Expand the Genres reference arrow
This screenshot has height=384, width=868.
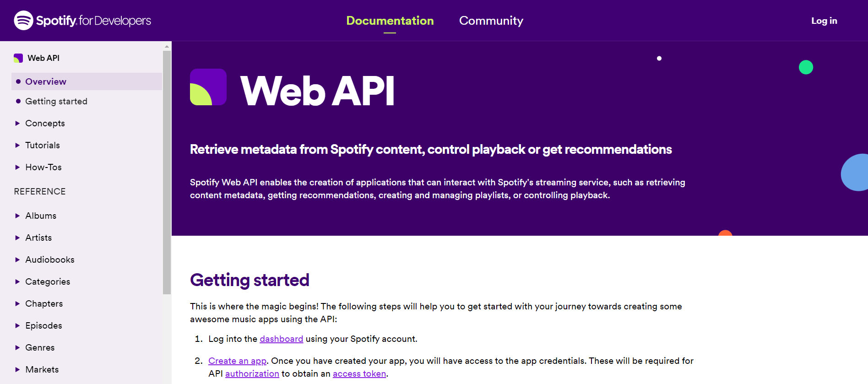[x=17, y=347]
